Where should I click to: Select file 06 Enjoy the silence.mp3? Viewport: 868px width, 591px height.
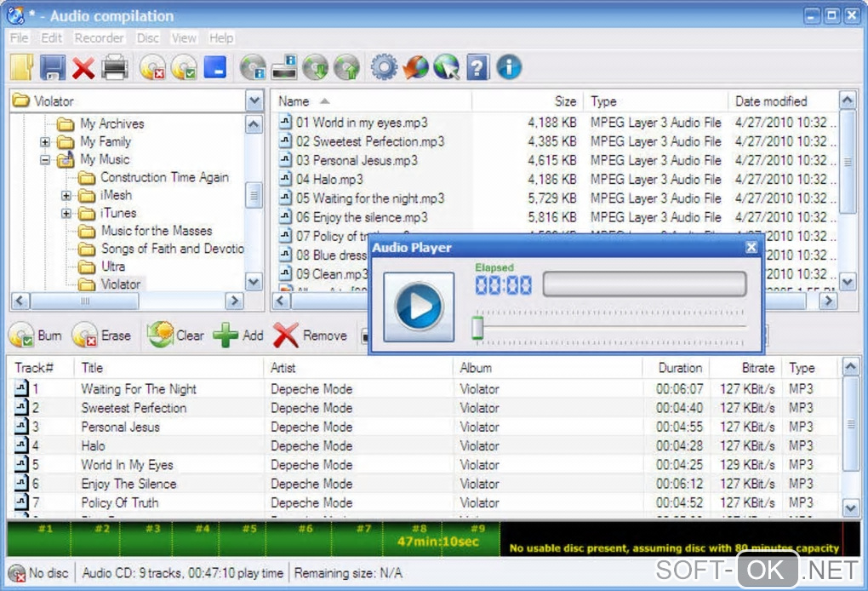coord(362,217)
